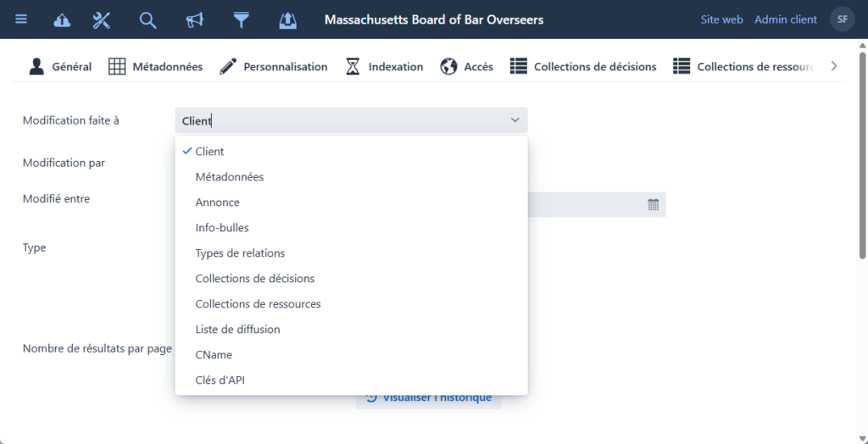The image size is (868, 444).
Task: Collapse the 'Modification faite à' dropdown
Action: point(515,120)
